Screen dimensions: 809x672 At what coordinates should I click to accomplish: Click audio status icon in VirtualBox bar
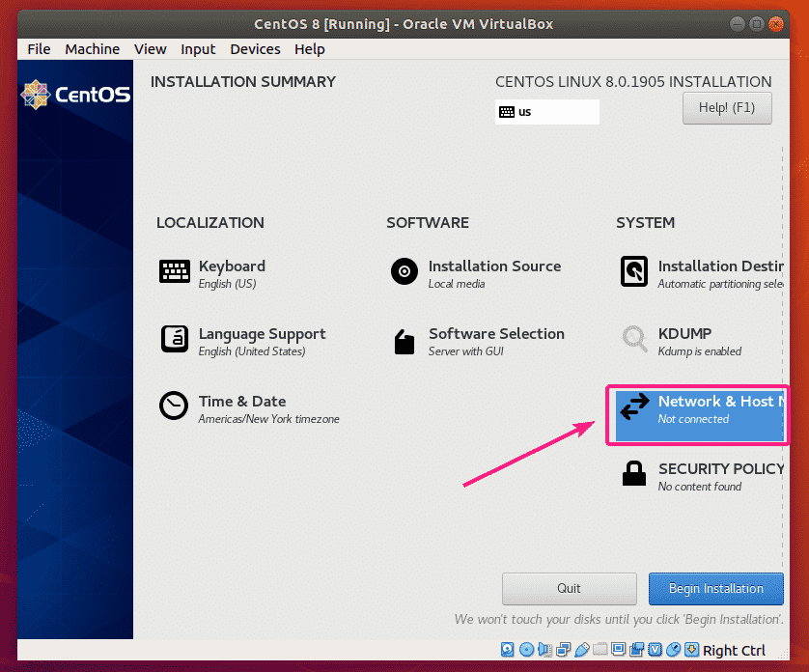(544, 649)
